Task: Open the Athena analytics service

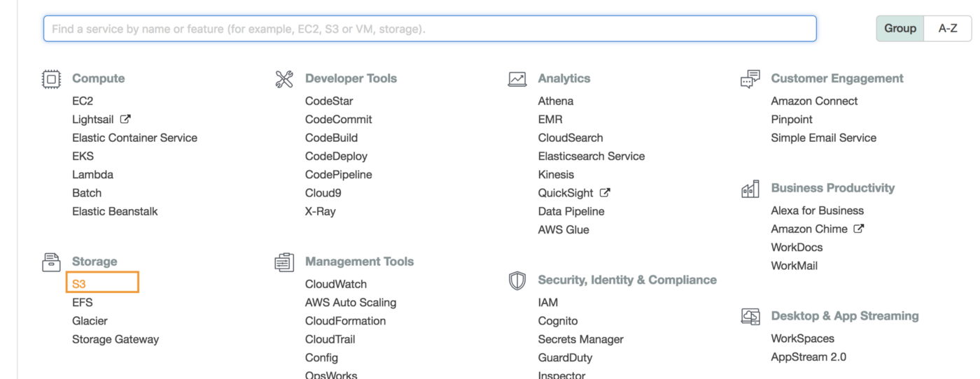Action: 555,101
